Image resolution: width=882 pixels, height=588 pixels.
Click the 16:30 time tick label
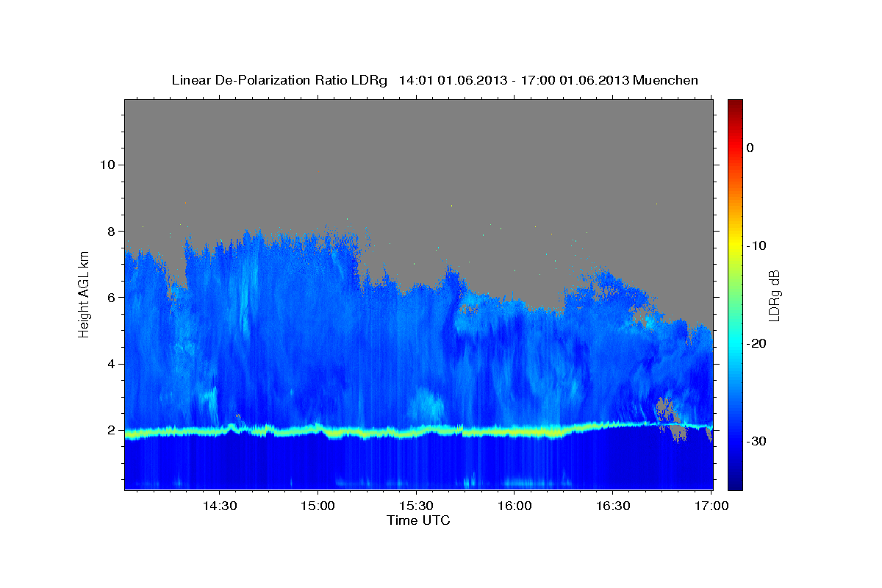click(613, 506)
